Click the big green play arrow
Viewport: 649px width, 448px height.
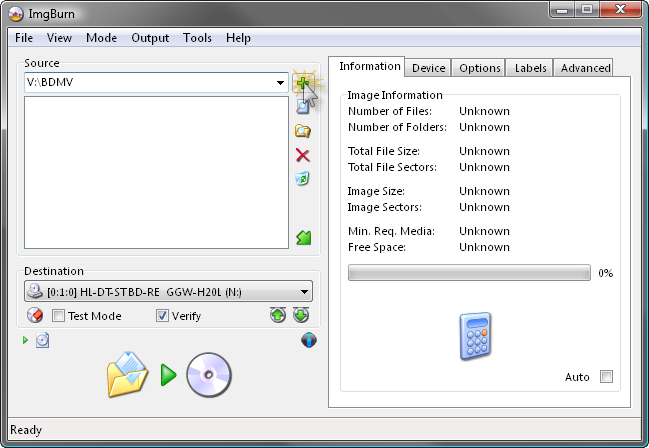(168, 375)
